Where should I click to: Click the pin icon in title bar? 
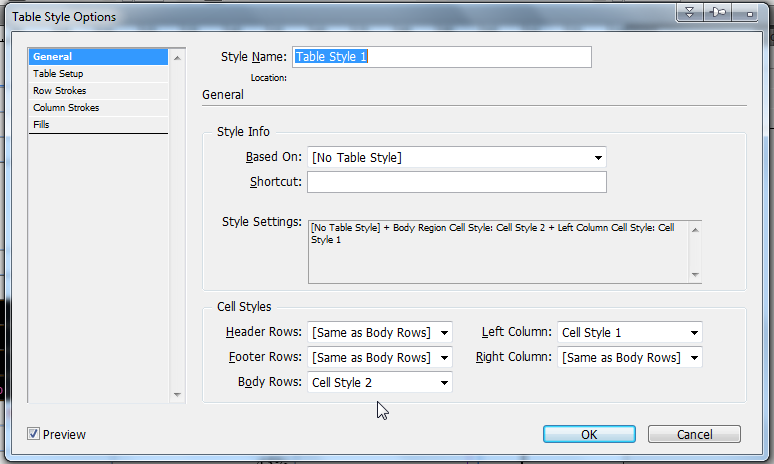click(x=717, y=12)
